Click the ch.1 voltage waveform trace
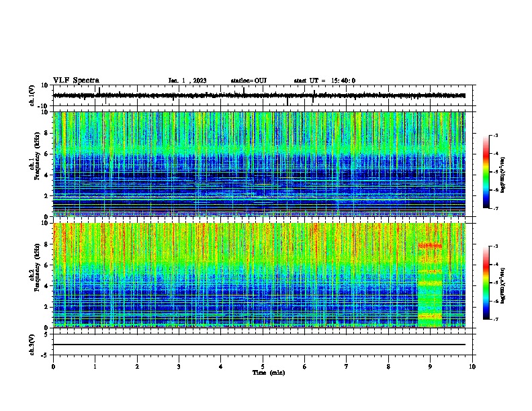 (259, 95)
